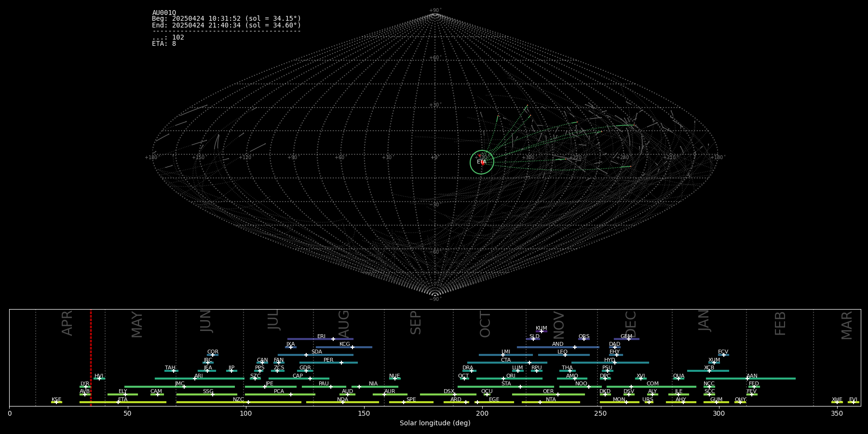Click the TAH shower label

click(x=170, y=368)
